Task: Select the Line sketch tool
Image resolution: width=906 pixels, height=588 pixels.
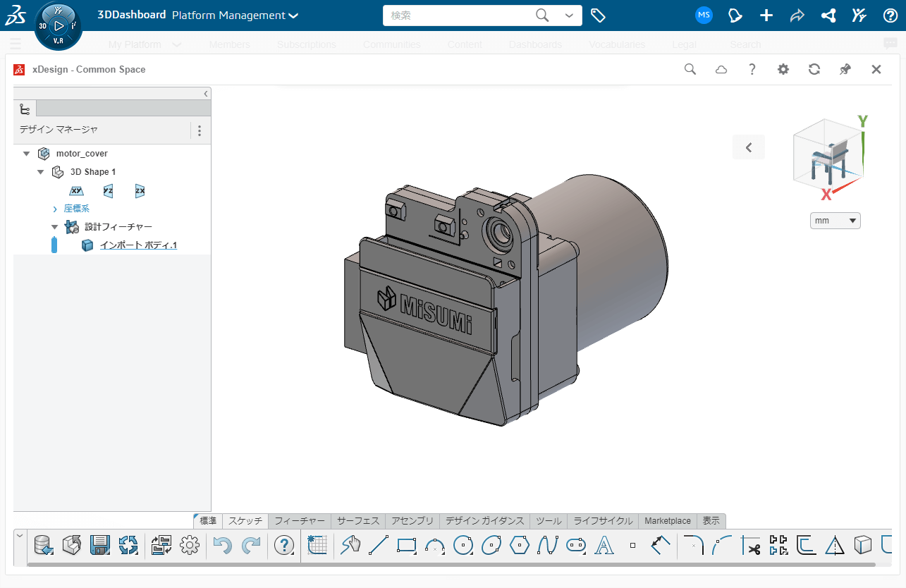Action: [379, 545]
